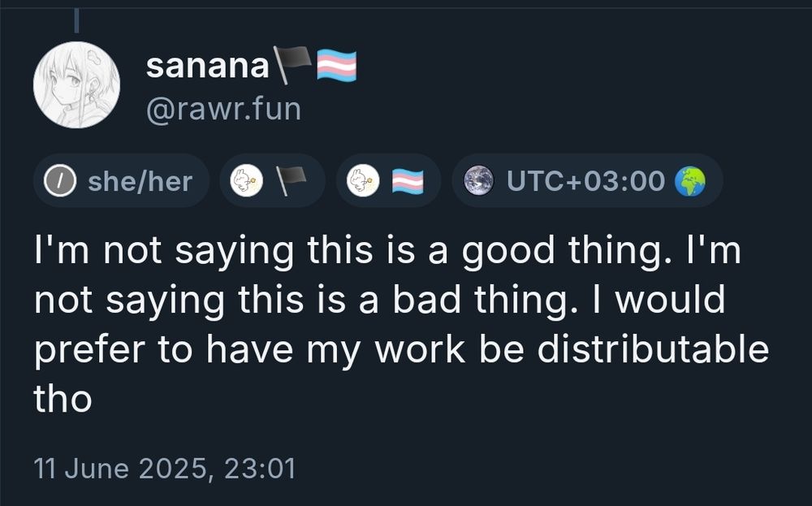This screenshot has width=812, height=506.
Task: Click the "UTC+03:00" text in badge
Action: pyautogui.click(x=585, y=180)
